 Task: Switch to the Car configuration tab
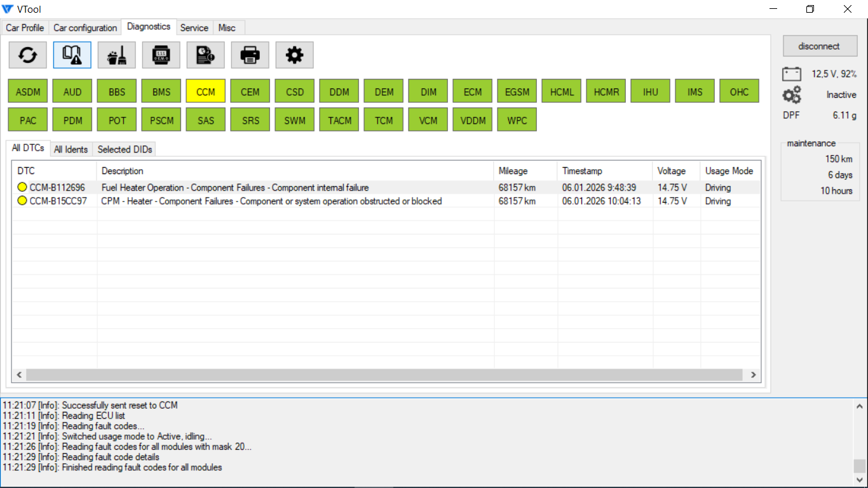coord(85,28)
